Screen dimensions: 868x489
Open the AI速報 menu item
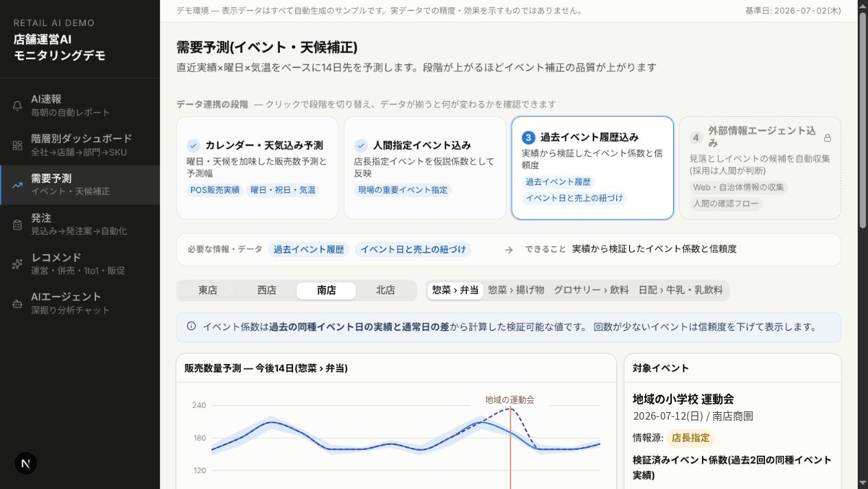coord(80,106)
